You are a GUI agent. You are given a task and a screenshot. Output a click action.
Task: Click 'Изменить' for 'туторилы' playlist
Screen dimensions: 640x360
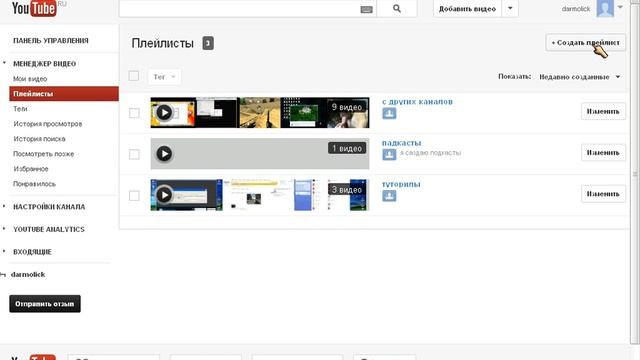point(603,194)
